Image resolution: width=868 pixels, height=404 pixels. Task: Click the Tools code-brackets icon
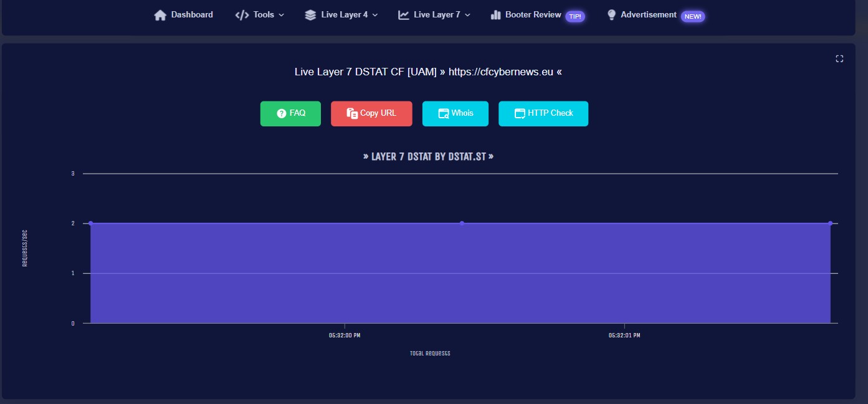click(242, 15)
